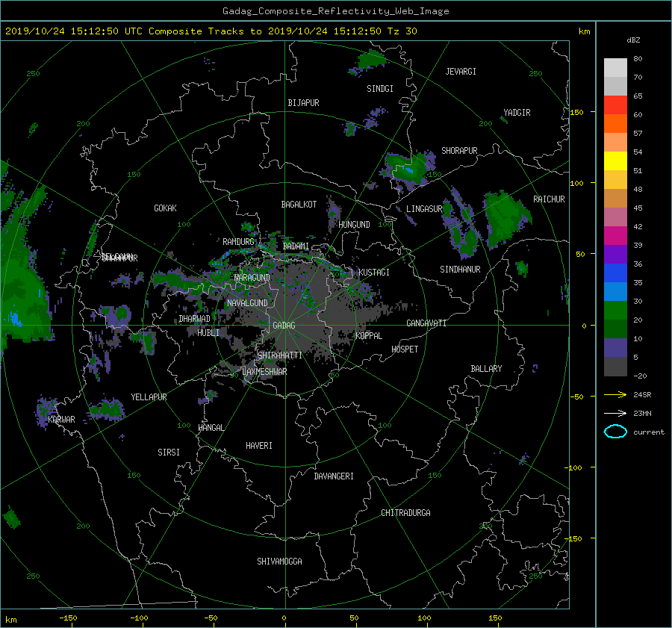Screen dimensions: 672x628
Task: Click the KOPPAL city label
Action: point(369,336)
